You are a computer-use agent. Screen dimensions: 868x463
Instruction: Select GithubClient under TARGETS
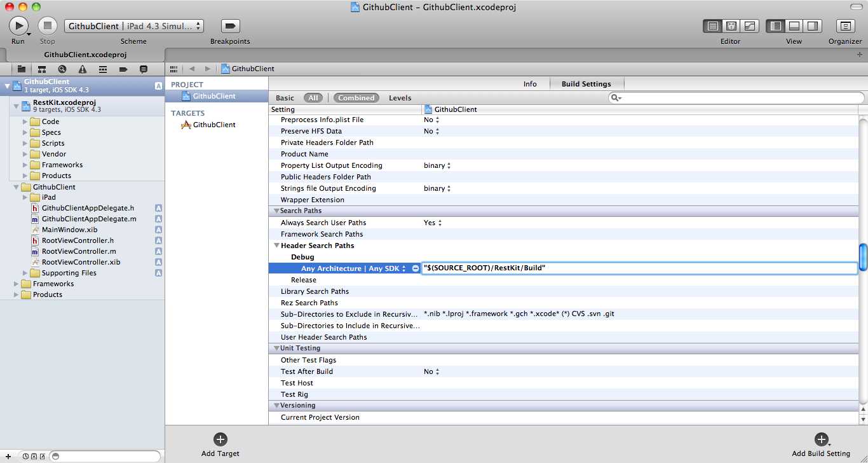coord(215,125)
